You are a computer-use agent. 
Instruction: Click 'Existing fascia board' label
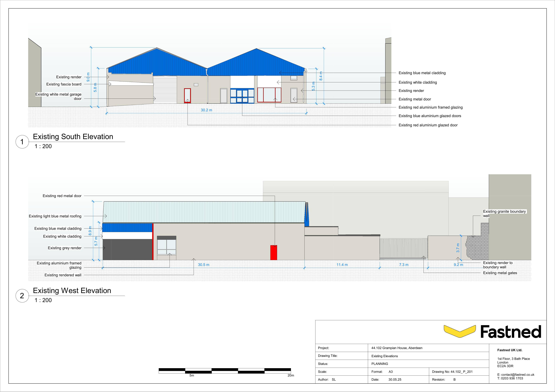pos(64,84)
